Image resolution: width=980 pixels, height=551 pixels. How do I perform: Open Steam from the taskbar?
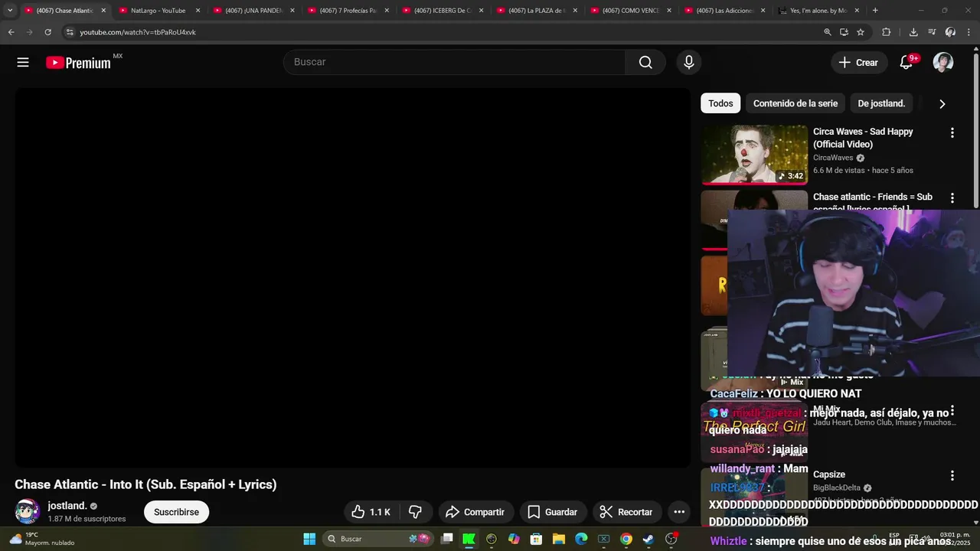pos(648,539)
